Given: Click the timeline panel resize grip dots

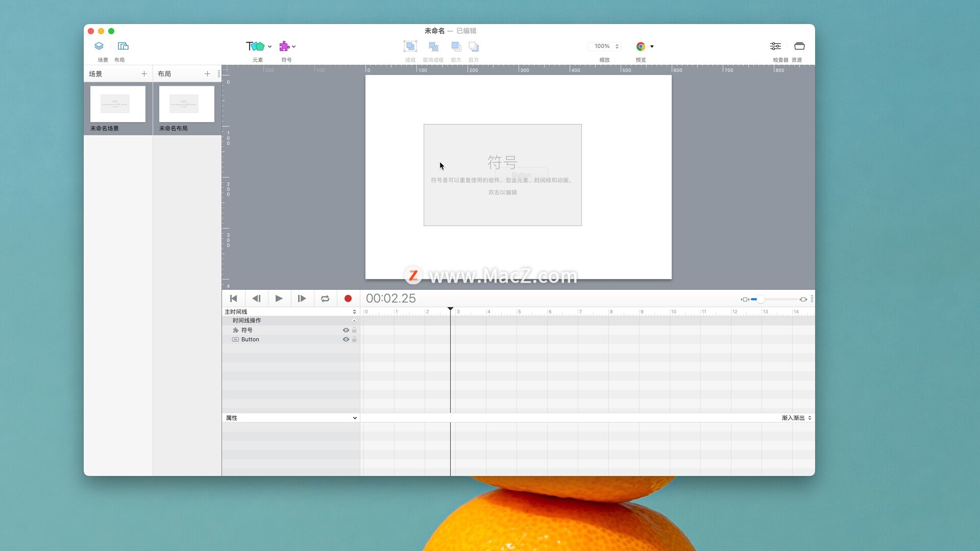Looking at the screenshot, I should point(812,299).
